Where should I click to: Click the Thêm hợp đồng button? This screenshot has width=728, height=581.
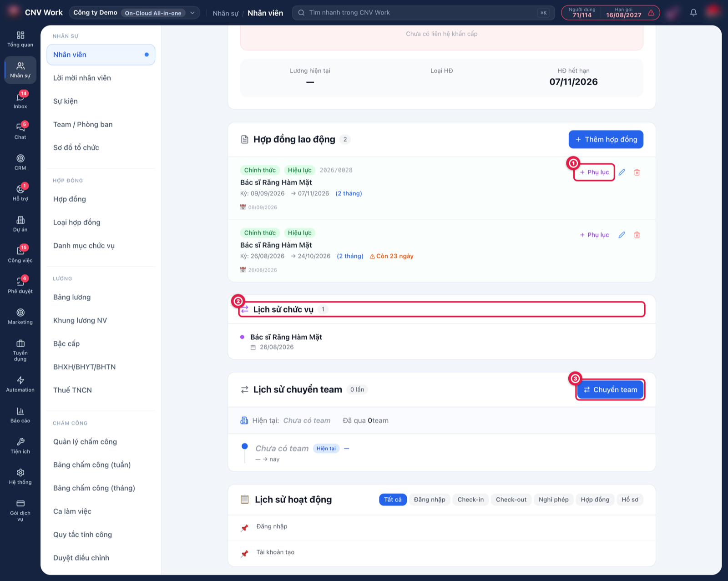pos(606,139)
